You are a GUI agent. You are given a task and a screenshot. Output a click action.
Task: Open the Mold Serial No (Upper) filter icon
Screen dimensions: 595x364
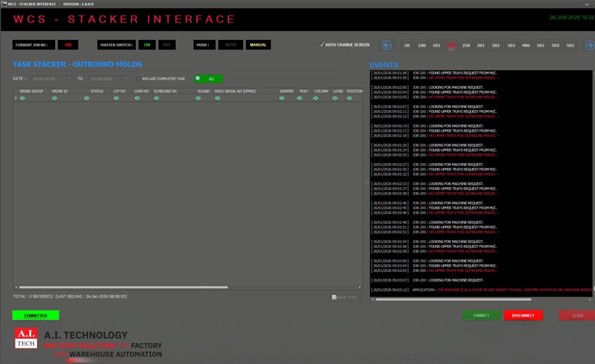[218, 98]
